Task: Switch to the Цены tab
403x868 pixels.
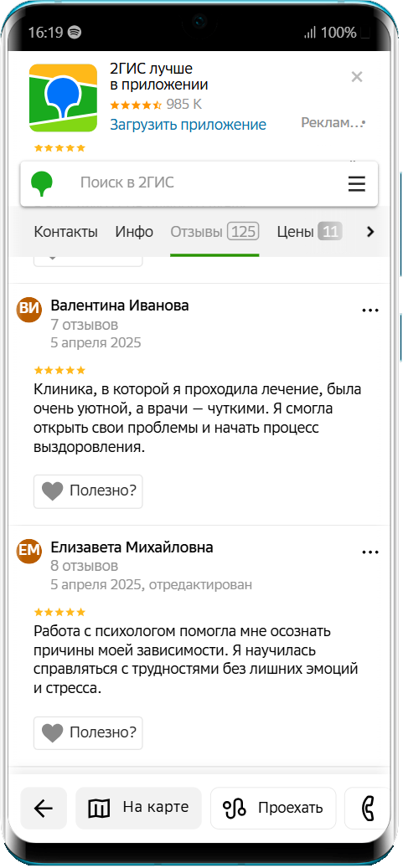Action: click(309, 232)
